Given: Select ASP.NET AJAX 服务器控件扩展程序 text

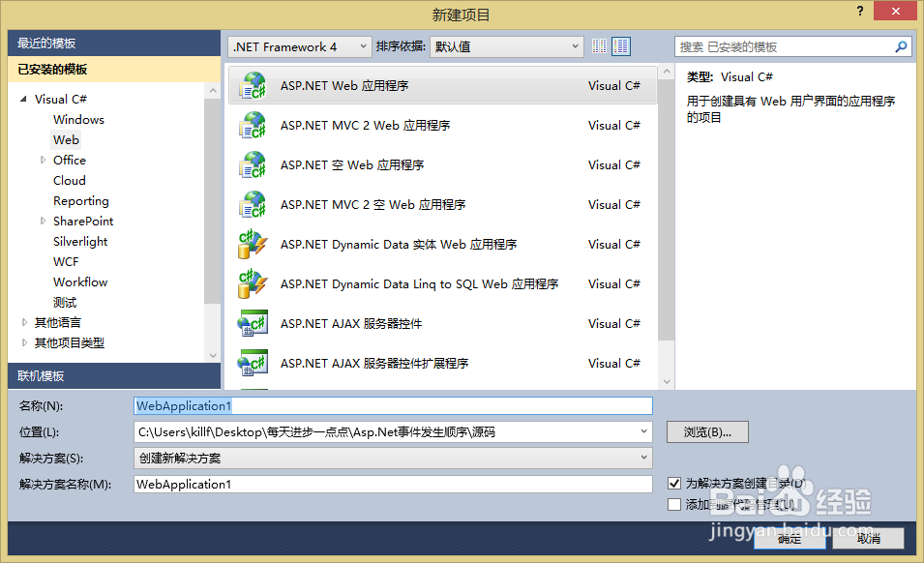Looking at the screenshot, I should pyautogui.click(x=374, y=364).
